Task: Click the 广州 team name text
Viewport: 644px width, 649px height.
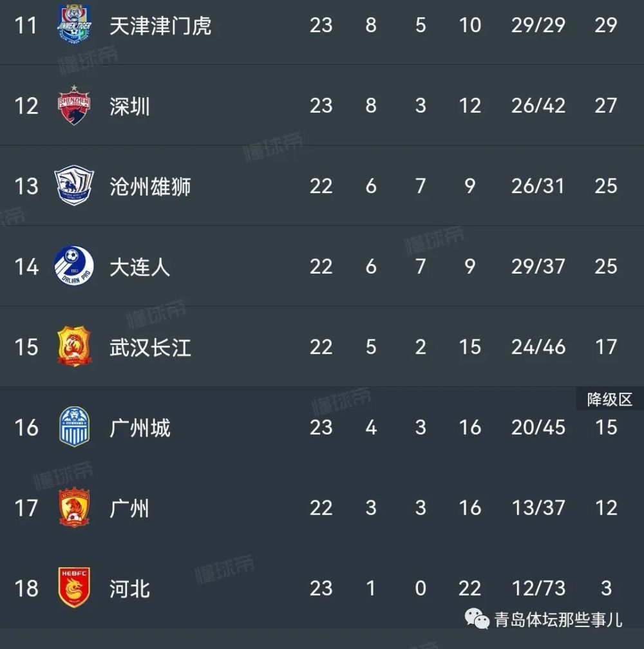Action: [x=129, y=508]
